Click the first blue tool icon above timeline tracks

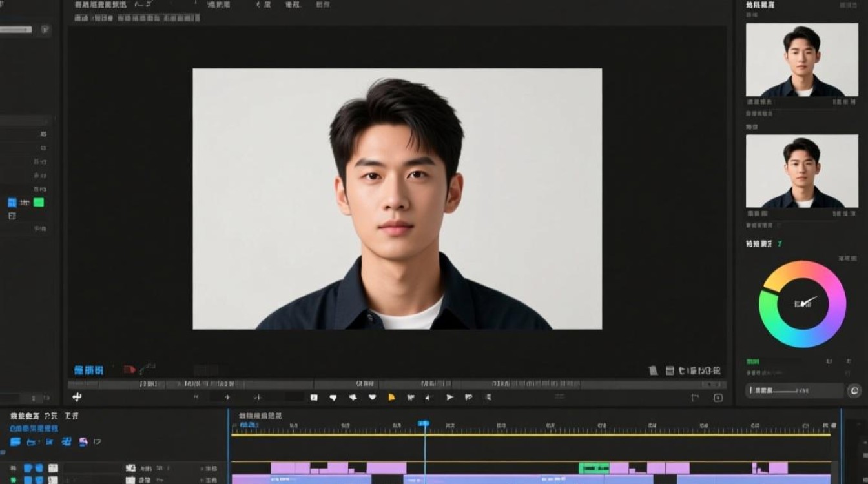tap(15, 442)
